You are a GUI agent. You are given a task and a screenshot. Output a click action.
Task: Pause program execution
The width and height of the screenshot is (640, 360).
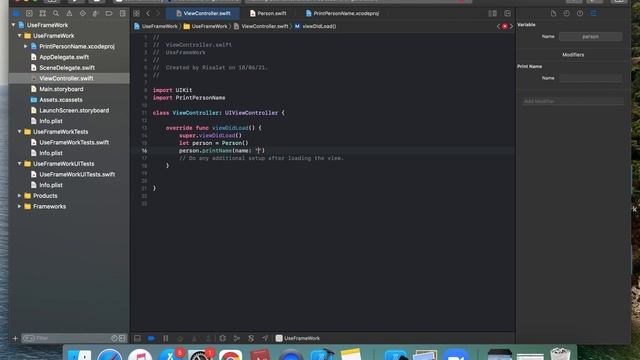(x=165, y=338)
